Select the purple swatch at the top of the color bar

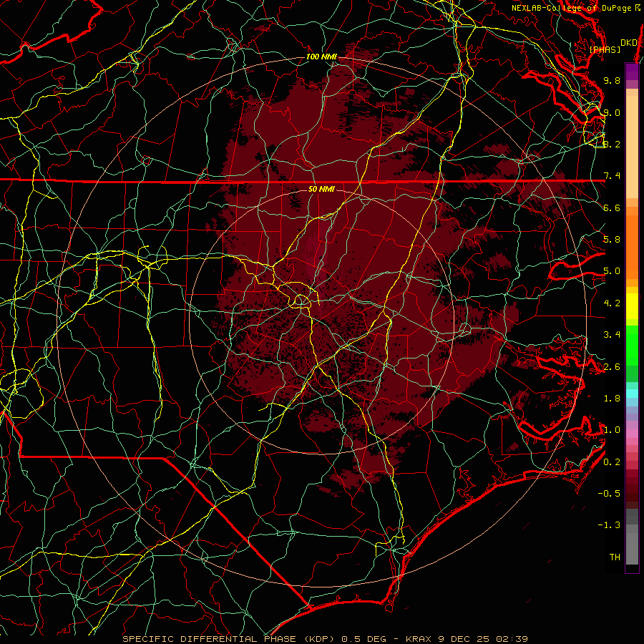coord(632,72)
